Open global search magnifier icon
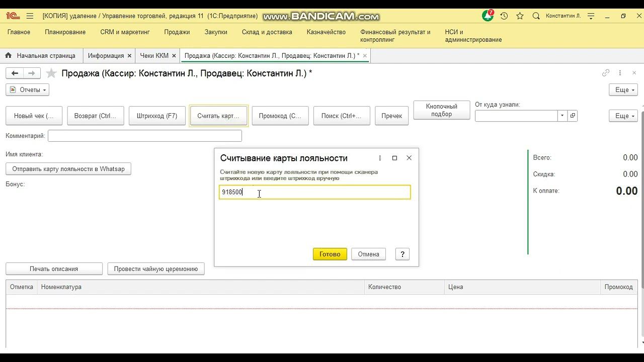Viewport: 644px width, 362px height. tap(536, 16)
